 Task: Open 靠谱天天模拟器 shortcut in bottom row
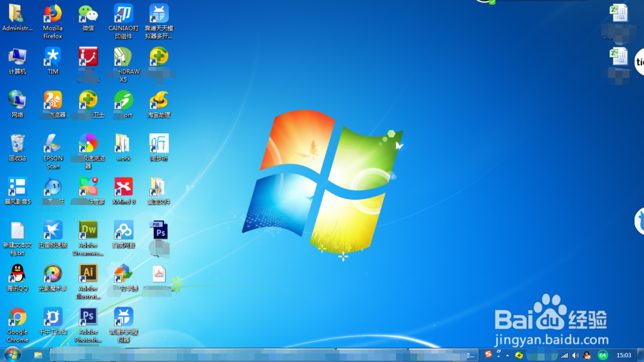point(123,325)
